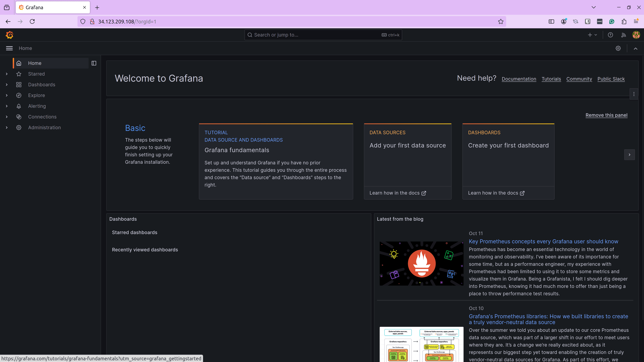Click the Prometheus flame blog thumbnail
The image size is (644, 362).
point(421,264)
